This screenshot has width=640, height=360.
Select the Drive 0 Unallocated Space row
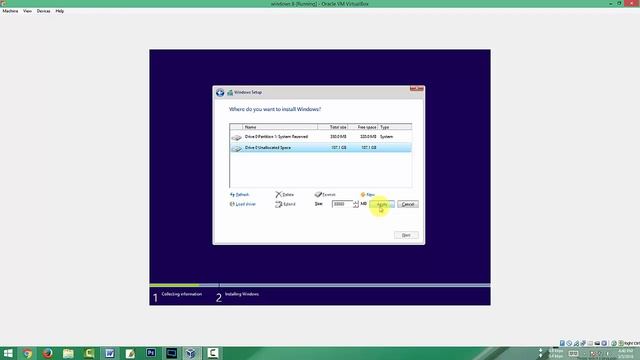[320, 148]
